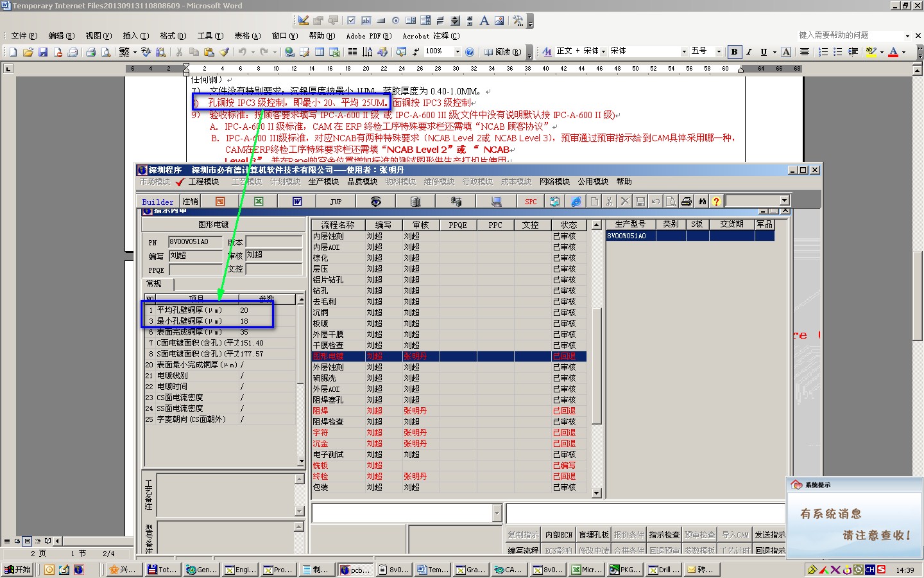Open the 表格(A) menu in Word
The height and width of the screenshot is (578, 924).
click(247, 36)
